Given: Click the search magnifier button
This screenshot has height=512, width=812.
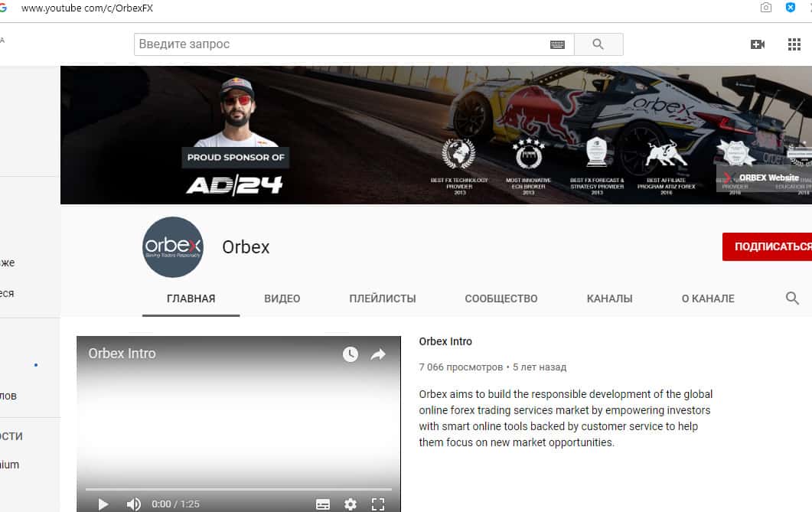Looking at the screenshot, I should pyautogui.click(x=598, y=44).
